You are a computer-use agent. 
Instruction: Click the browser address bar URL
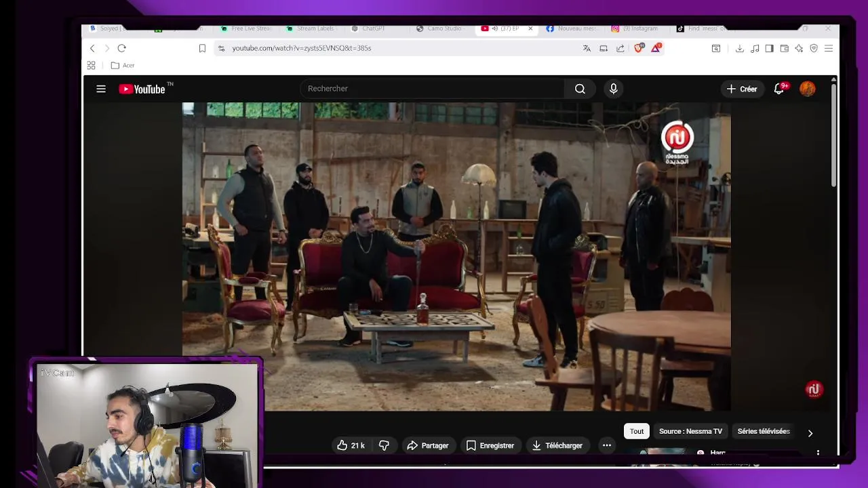pos(301,48)
